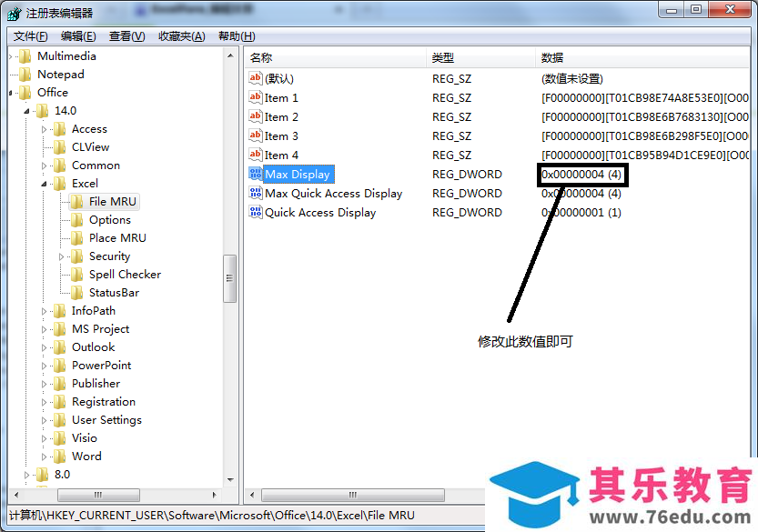Screen dimensions: 758x532
Task: Select the Publisher key
Action: [x=96, y=384]
